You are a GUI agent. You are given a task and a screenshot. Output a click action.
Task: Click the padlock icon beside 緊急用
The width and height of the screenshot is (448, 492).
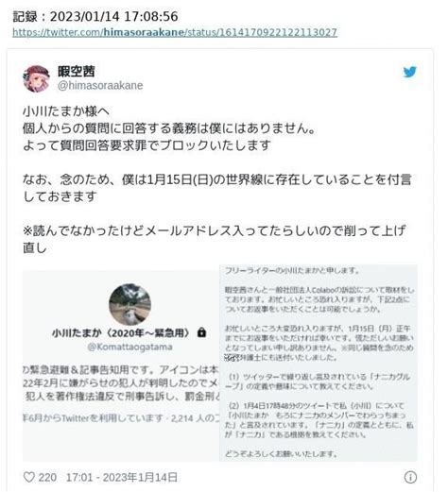(201, 332)
